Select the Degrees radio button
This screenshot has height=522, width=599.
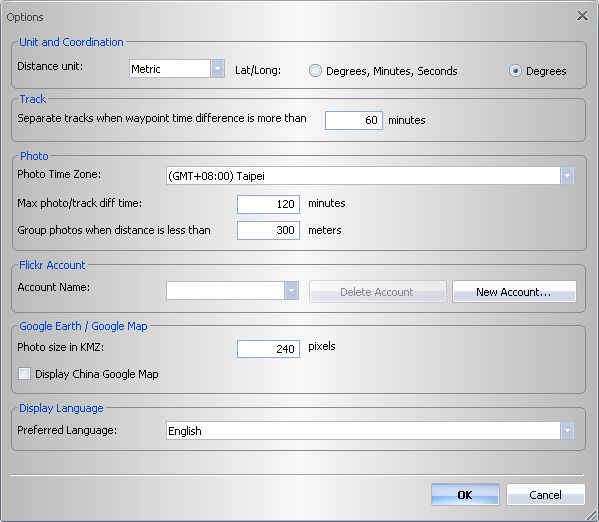coord(515,71)
